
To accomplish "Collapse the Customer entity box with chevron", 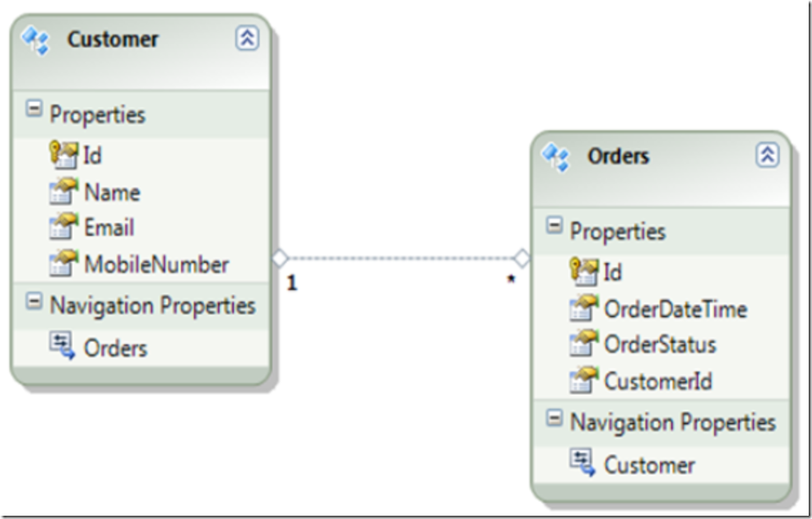I will [x=247, y=38].
